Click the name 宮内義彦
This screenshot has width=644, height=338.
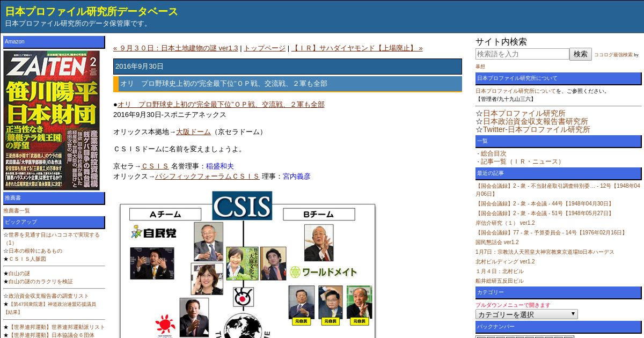coord(297,176)
